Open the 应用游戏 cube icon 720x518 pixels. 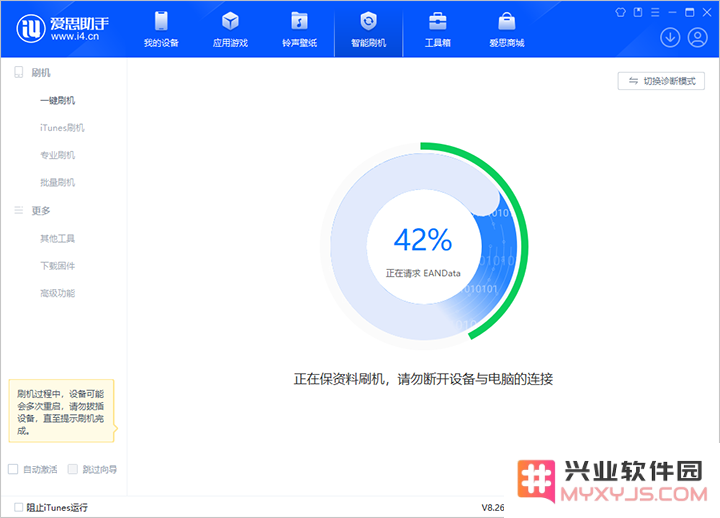click(x=230, y=21)
